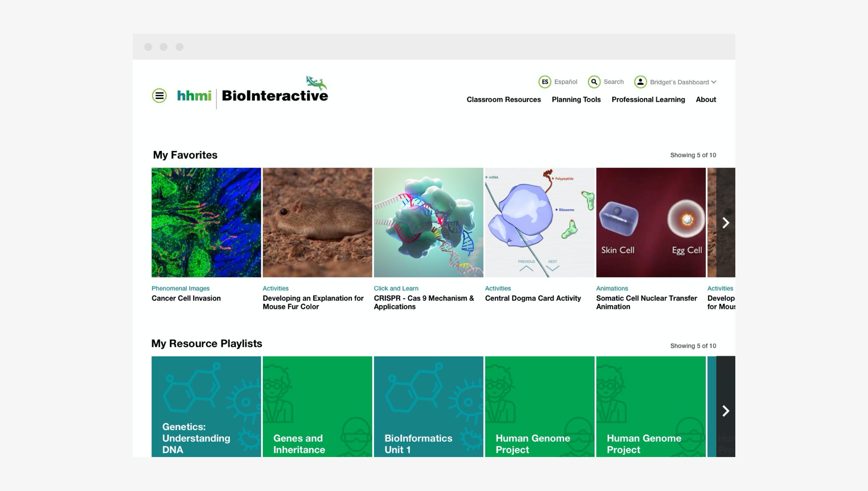Click the magnifying glass search icon
Viewport: 868px width, 491px height.
pos(594,82)
